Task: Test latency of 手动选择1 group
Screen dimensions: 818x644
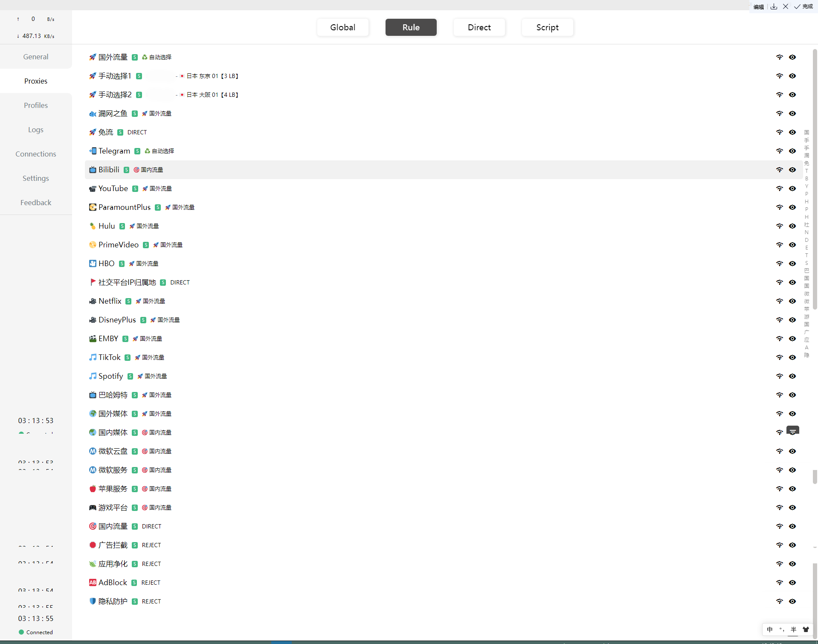Action: [780, 76]
